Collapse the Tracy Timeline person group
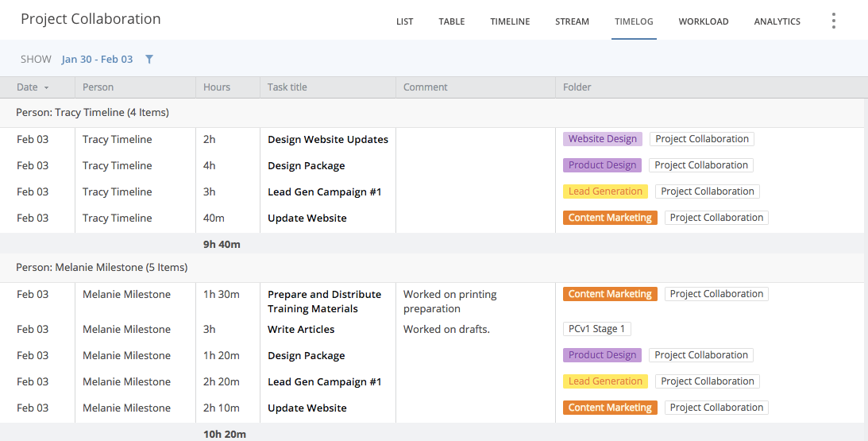 click(93, 113)
